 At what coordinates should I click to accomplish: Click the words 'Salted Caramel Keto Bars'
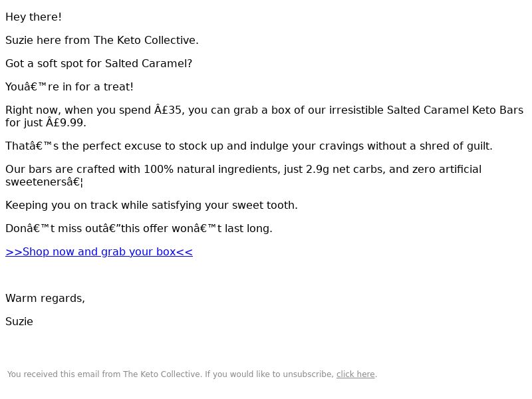pyautogui.click(x=455, y=110)
